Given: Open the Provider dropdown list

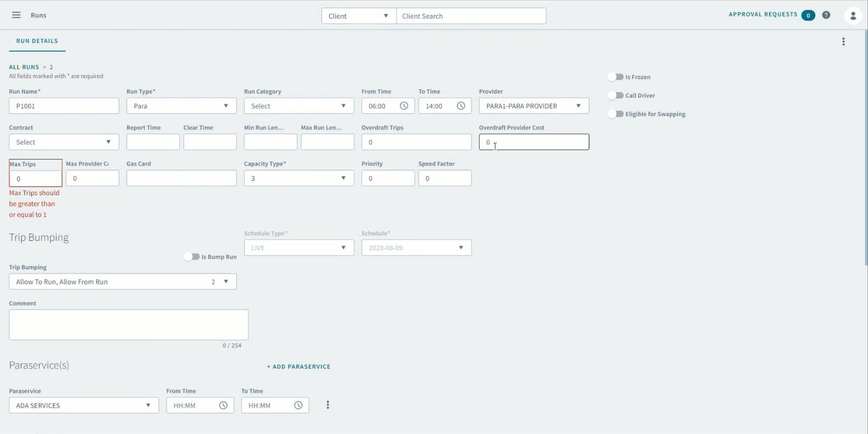Looking at the screenshot, I should click(533, 106).
